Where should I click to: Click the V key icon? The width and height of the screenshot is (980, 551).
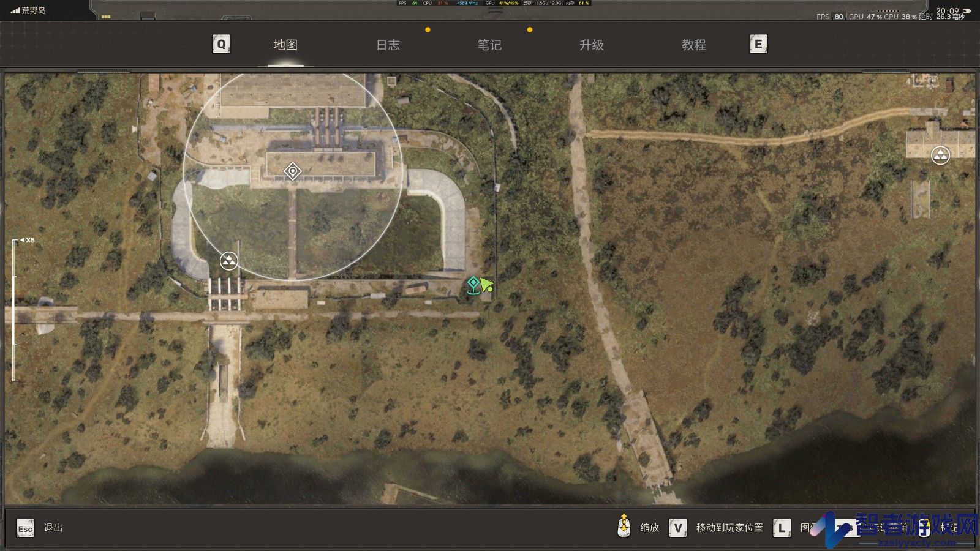tap(677, 528)
